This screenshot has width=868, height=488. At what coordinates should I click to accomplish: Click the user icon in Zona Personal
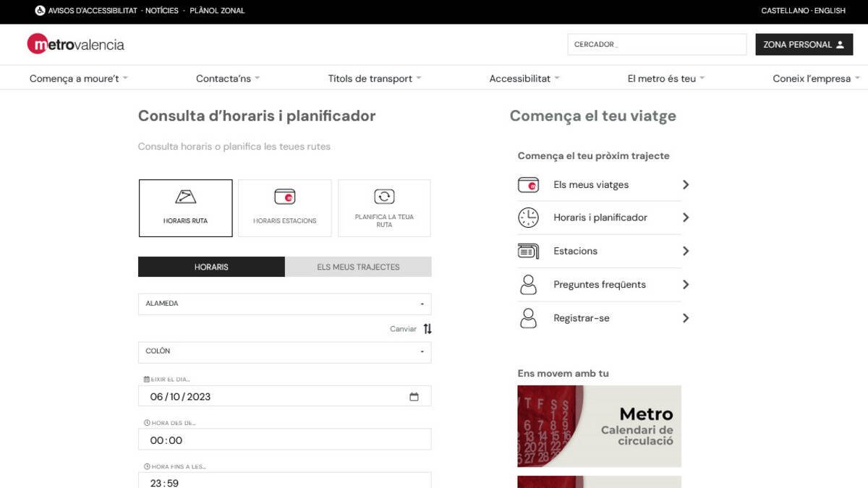click(x=840, y=45)
